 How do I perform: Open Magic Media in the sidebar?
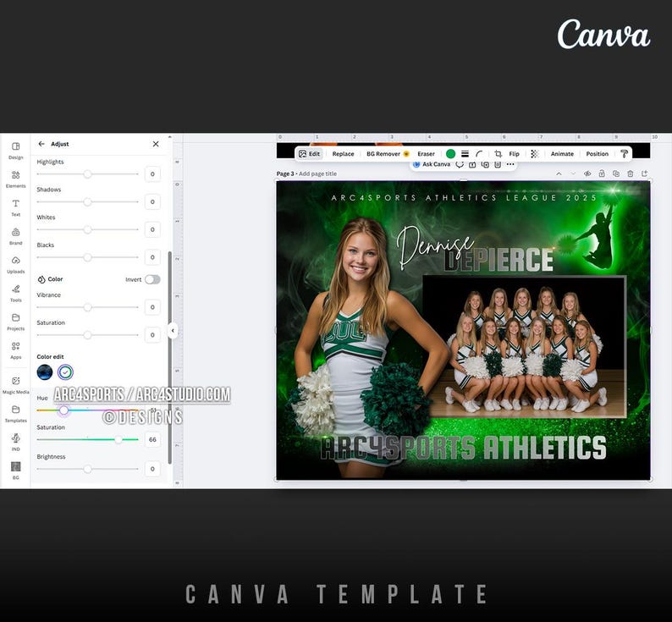[x=16, y=385]
